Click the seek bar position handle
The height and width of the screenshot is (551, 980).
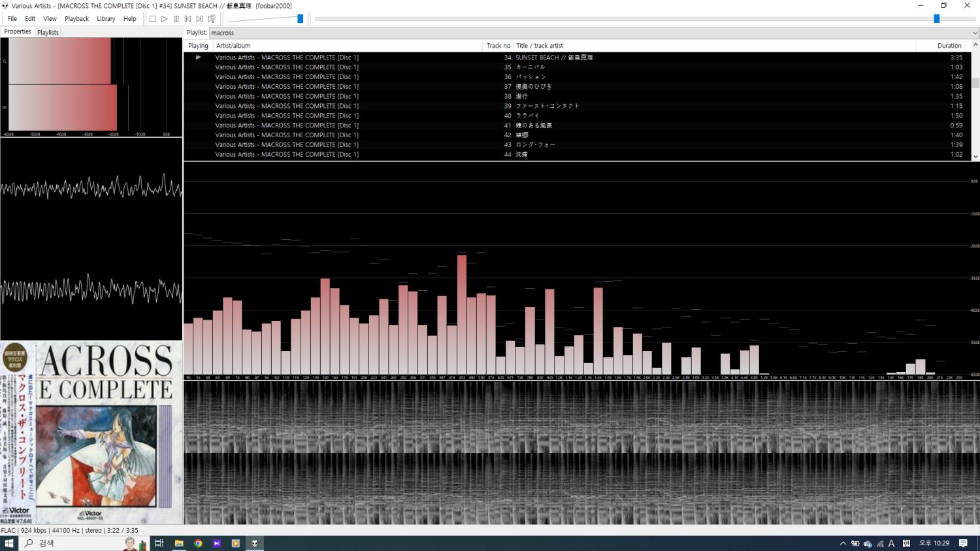tap(936, 19)
